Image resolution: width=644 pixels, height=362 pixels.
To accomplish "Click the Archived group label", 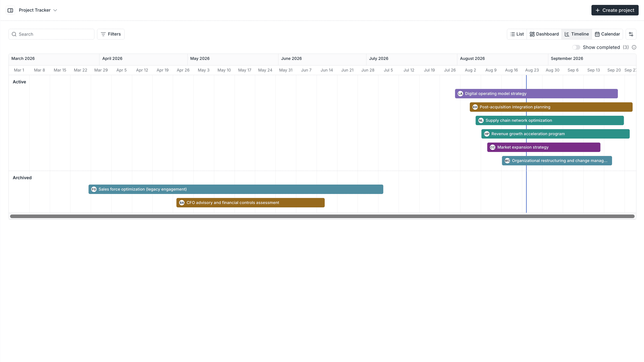I will click(22, 178).
